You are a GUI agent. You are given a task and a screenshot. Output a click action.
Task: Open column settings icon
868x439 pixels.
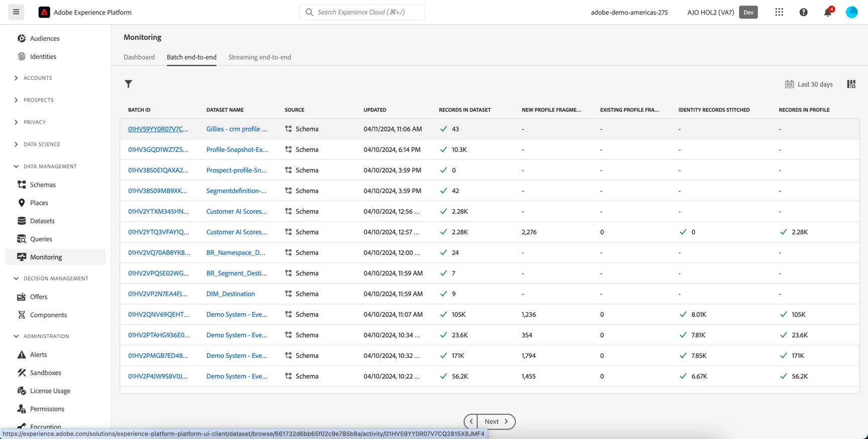851,84
